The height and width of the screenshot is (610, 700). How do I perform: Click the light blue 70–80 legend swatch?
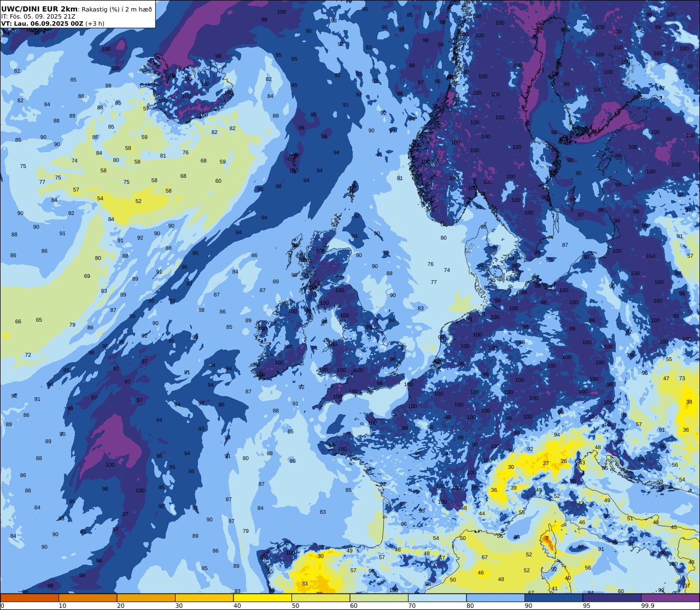(437, 597)
